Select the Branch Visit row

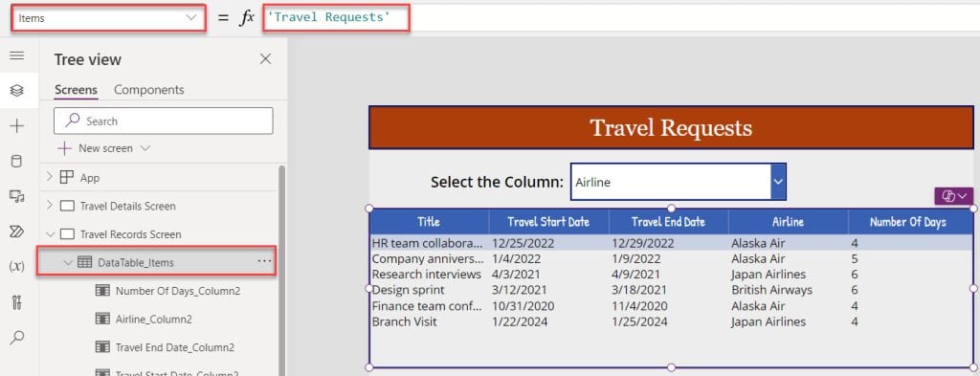671,321
